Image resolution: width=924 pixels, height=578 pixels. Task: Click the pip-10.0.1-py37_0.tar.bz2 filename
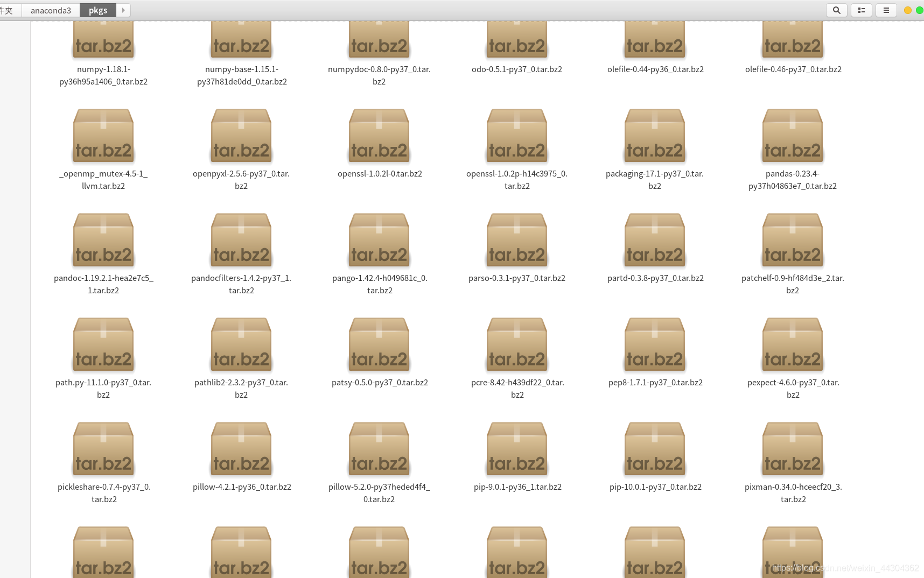(655, 487)
